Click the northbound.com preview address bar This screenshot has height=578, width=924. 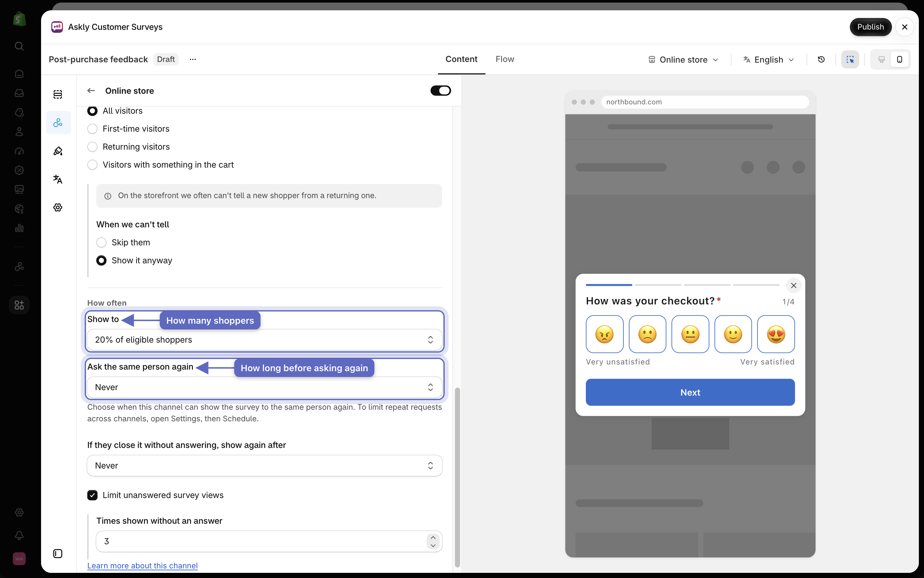pos(705,102)
